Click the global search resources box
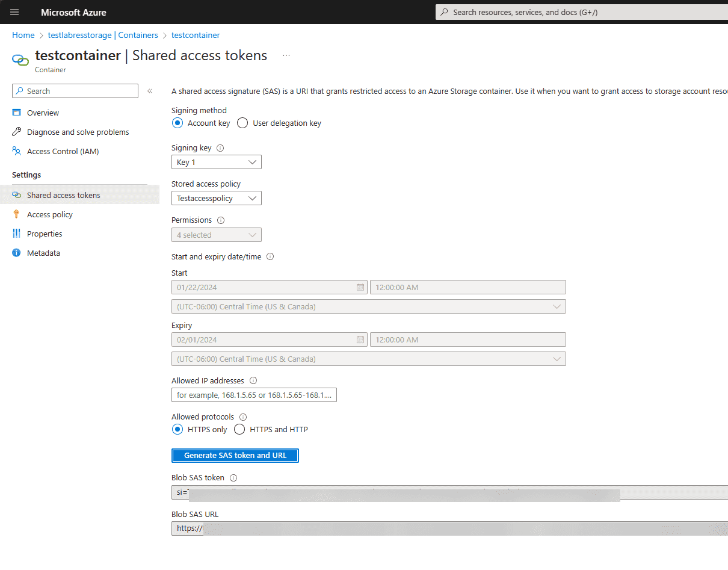The height and width of the screenshot is (570, 728). coord(582,12)
